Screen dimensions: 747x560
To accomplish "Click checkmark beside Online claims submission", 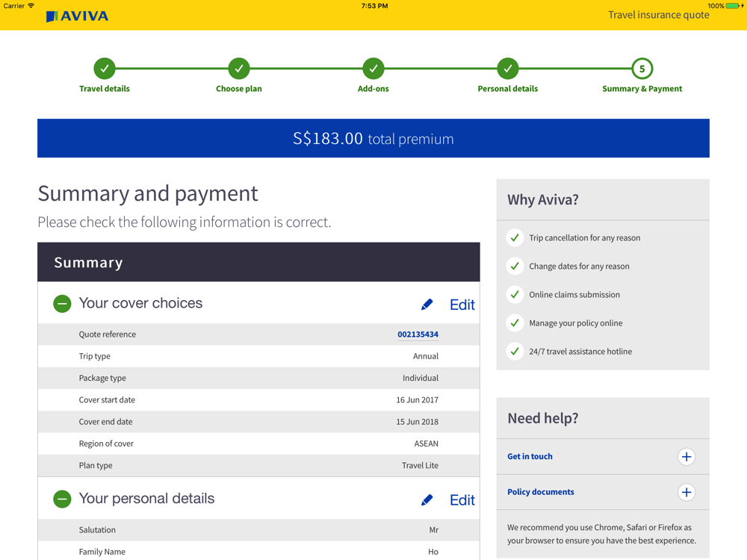I will [515, 295].
